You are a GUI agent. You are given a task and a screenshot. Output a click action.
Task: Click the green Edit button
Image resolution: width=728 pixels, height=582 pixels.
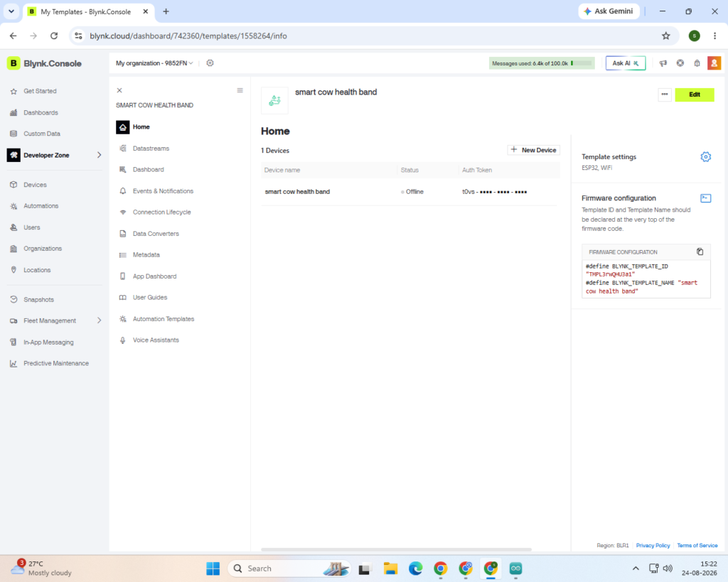694,95
